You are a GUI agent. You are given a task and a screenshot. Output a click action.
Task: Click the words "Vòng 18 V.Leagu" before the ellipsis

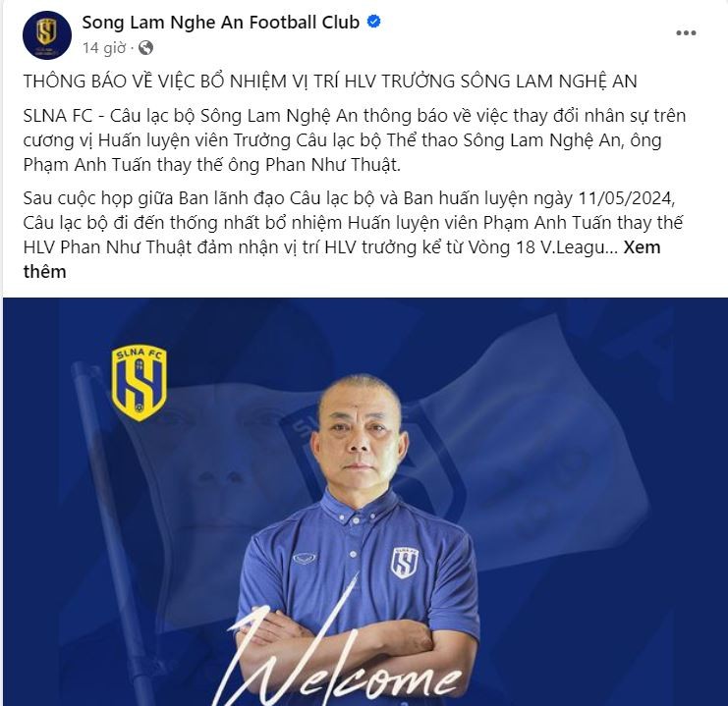537,247
